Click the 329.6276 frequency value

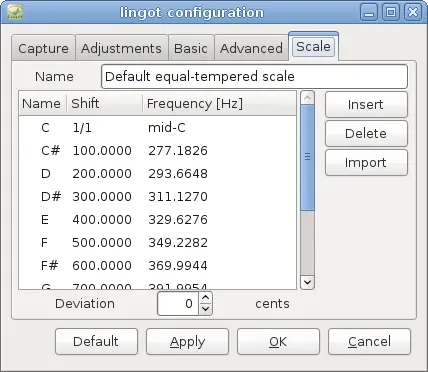178,220
